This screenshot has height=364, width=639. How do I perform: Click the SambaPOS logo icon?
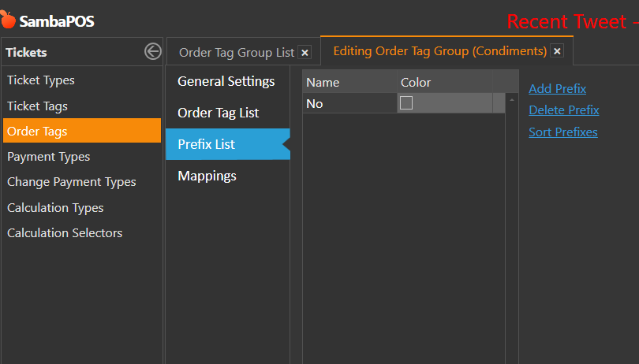tap(9, 20)
